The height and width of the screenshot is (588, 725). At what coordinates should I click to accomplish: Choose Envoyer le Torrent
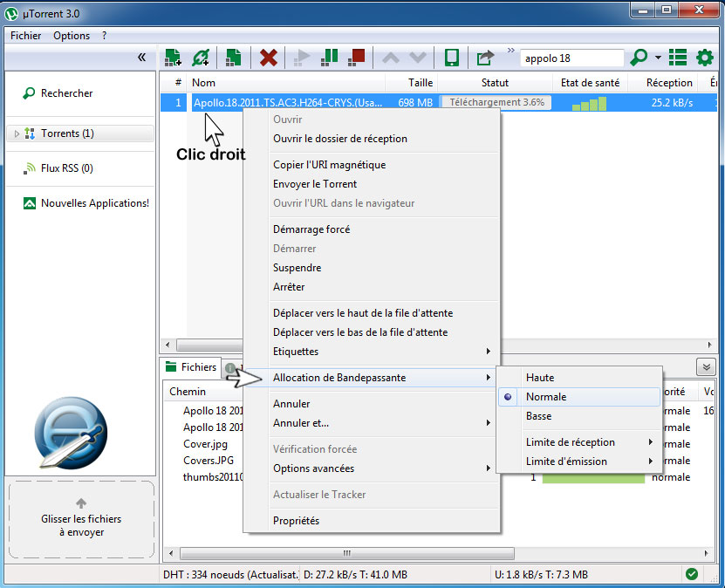click(373, 184)
